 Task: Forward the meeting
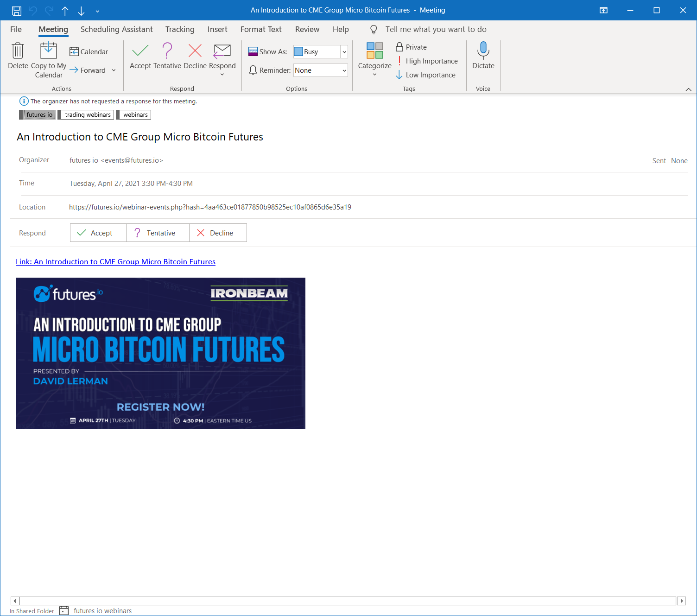pyautogui.click(x=88, y=70)
